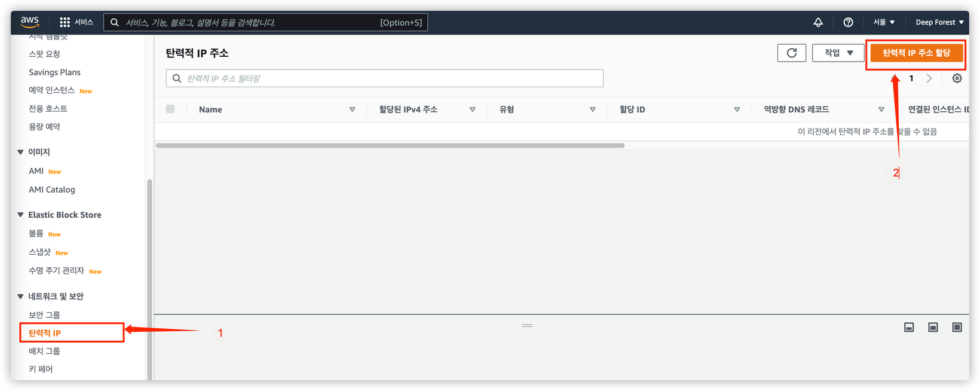Open 배치 그룹 in sidebar
Image resolution: width=980 pixels, height=391 pixels.
click(x=44, y=351)
